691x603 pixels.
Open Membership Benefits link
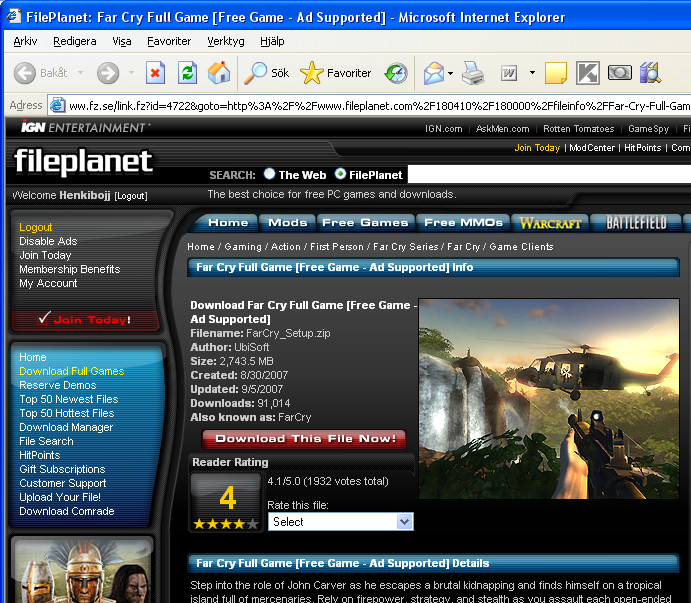[70, 269]
